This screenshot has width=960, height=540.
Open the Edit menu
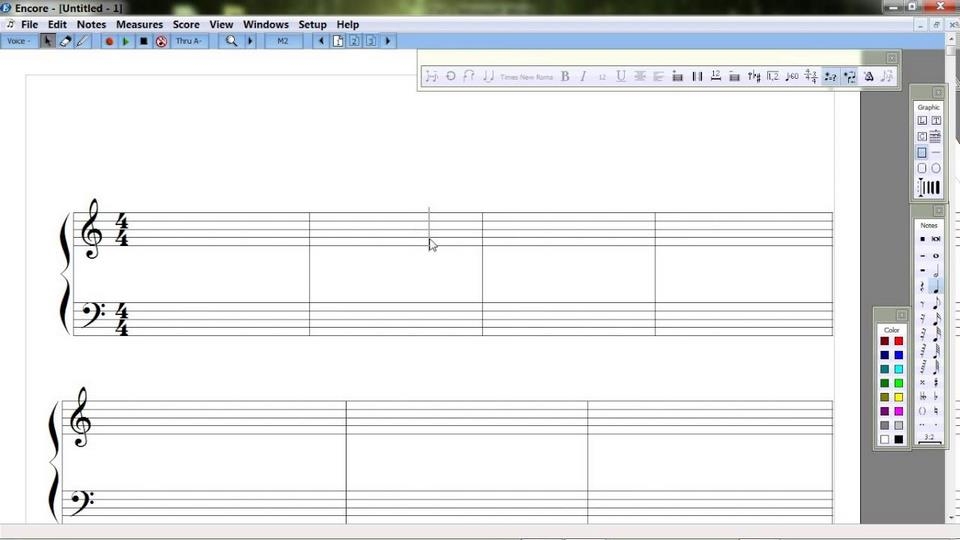[57, 24]
